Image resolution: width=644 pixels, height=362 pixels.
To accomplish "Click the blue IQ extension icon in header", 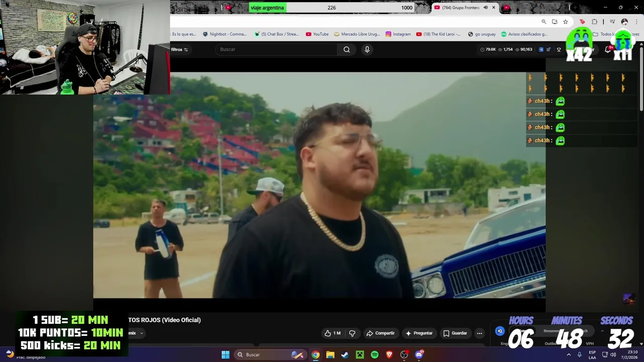I will (x=541, y=49).
